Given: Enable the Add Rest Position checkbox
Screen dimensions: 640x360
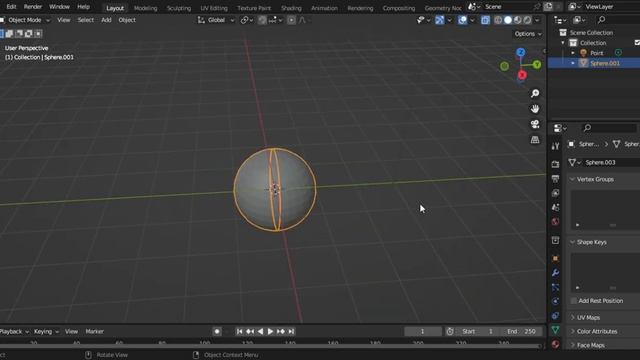Looking at the screenshot, I should [x=573, y=301].
